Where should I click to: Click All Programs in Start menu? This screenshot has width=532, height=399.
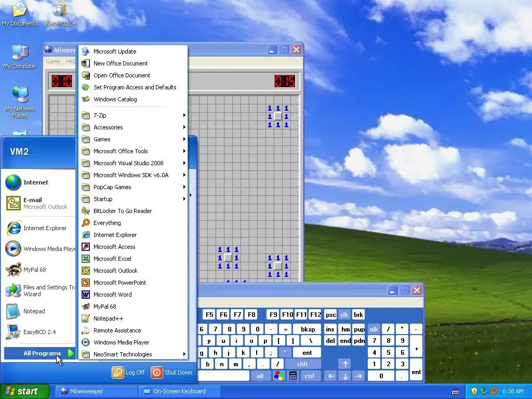(x=39, y=353)
